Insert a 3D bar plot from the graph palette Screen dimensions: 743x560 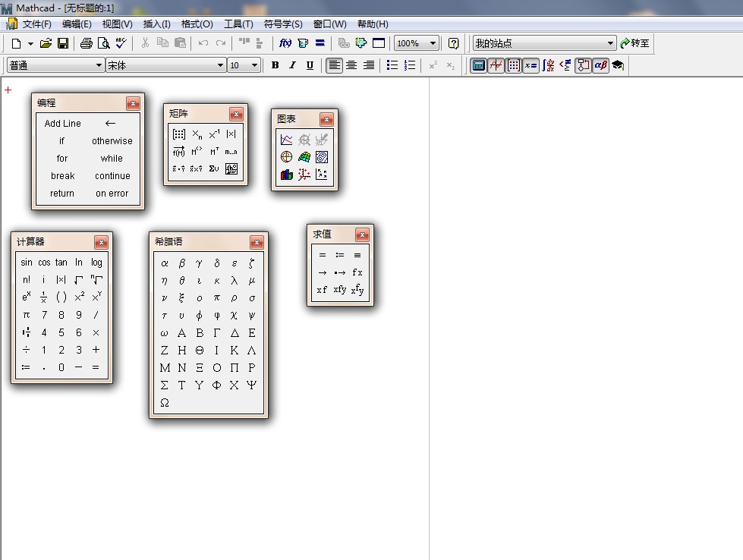pos(287,175)
